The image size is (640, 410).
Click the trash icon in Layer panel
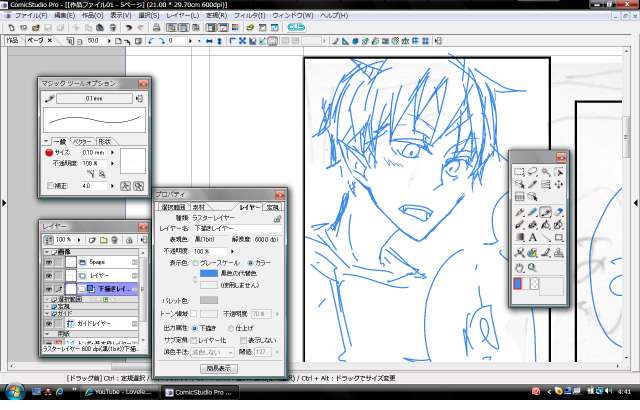(115, 240)
